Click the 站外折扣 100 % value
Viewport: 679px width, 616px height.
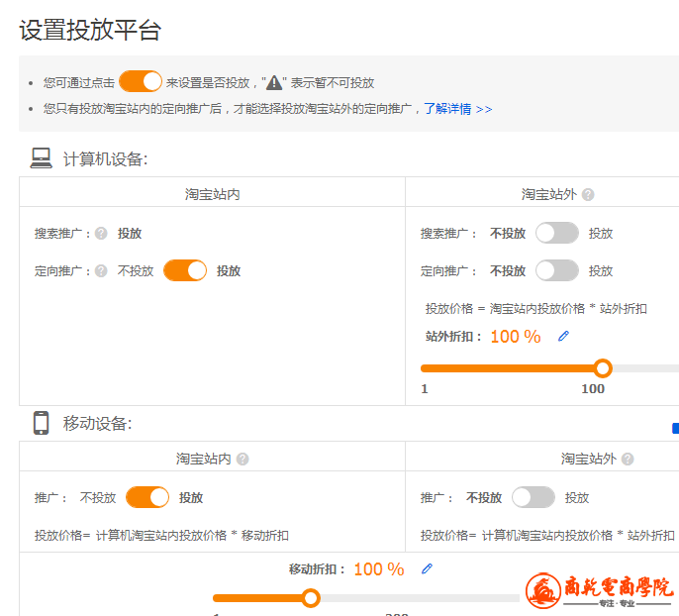tap(516, 337)
